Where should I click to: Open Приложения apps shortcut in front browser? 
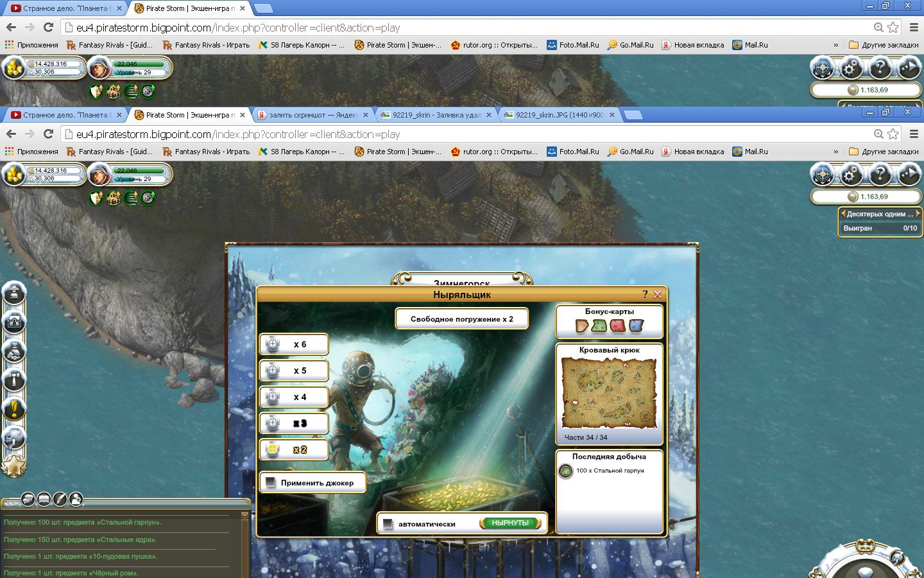tap(31, 152)
